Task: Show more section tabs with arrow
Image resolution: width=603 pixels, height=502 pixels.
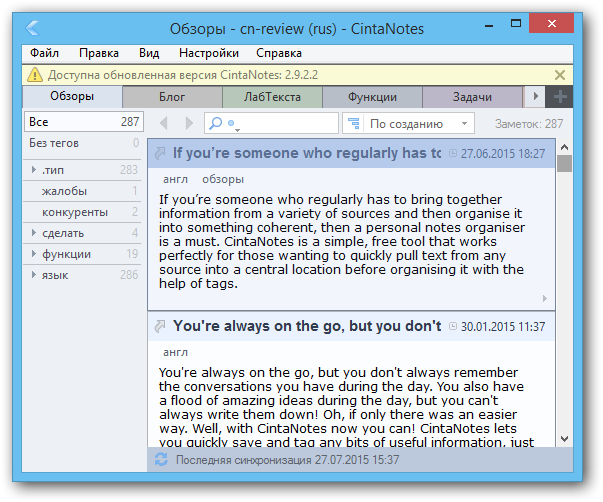Action: point(535,96)
